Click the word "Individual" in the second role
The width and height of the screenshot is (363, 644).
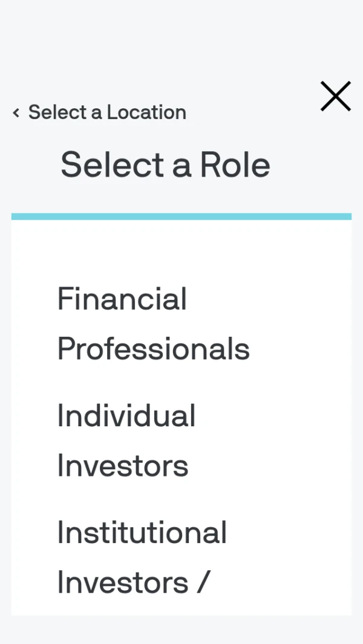pos(126,416)
